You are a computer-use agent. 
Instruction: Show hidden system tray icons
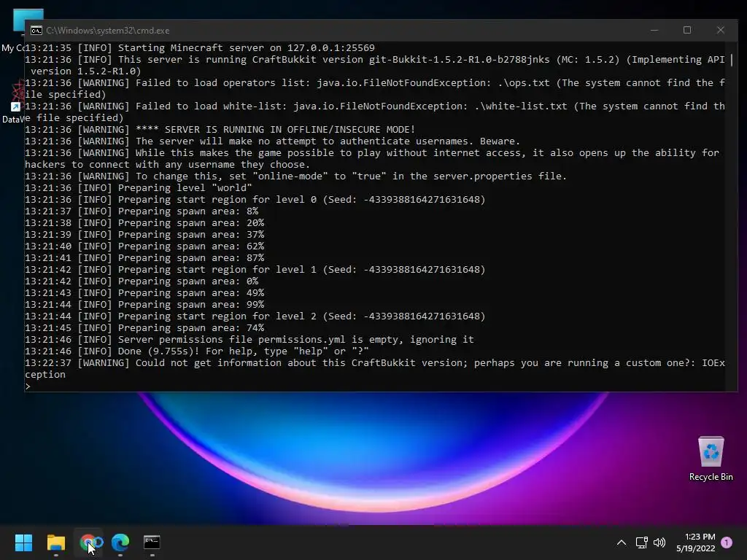(622, 542)
